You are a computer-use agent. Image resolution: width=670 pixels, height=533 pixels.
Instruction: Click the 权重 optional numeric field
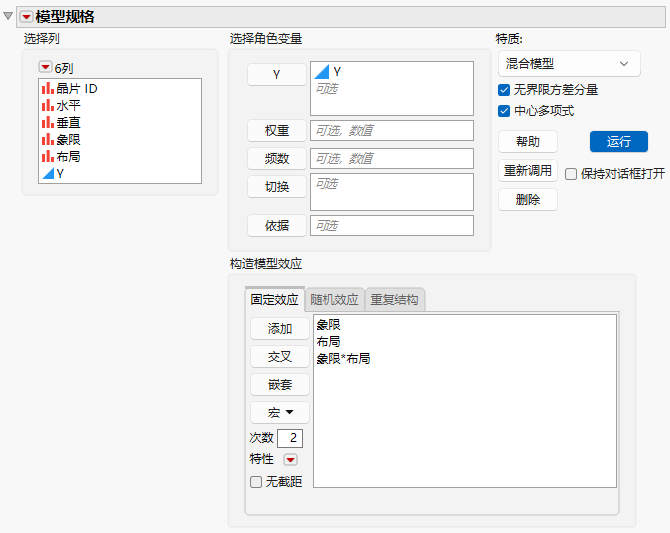pos(392,130)
